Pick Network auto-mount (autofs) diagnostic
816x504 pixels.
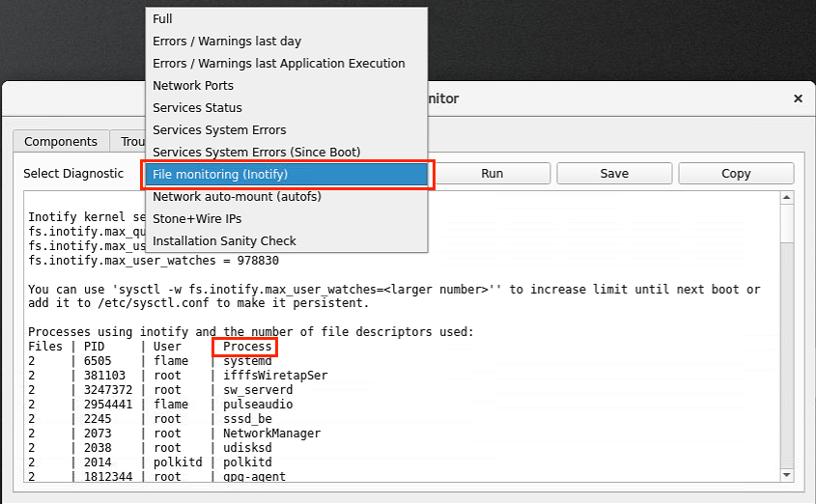coord(286,197)
